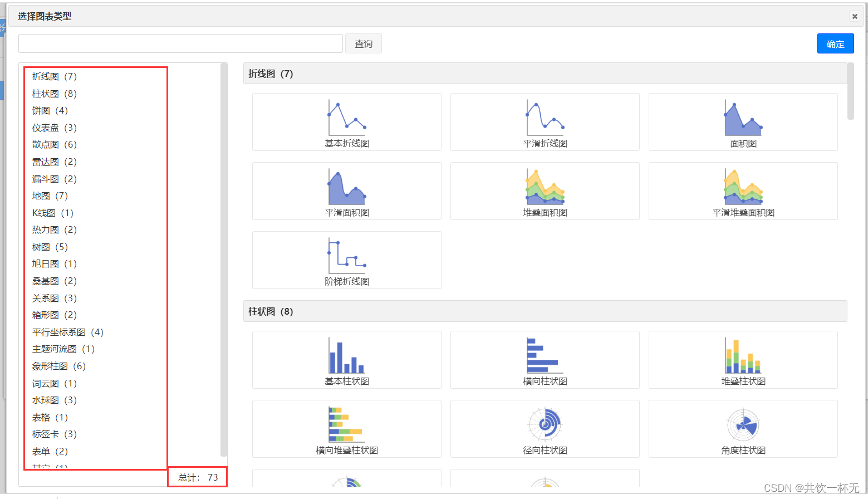Image resolution: width=868 pixels, height=499 pixels.
Task: Select 箱形图 (2) category
Action: point(55,315)
